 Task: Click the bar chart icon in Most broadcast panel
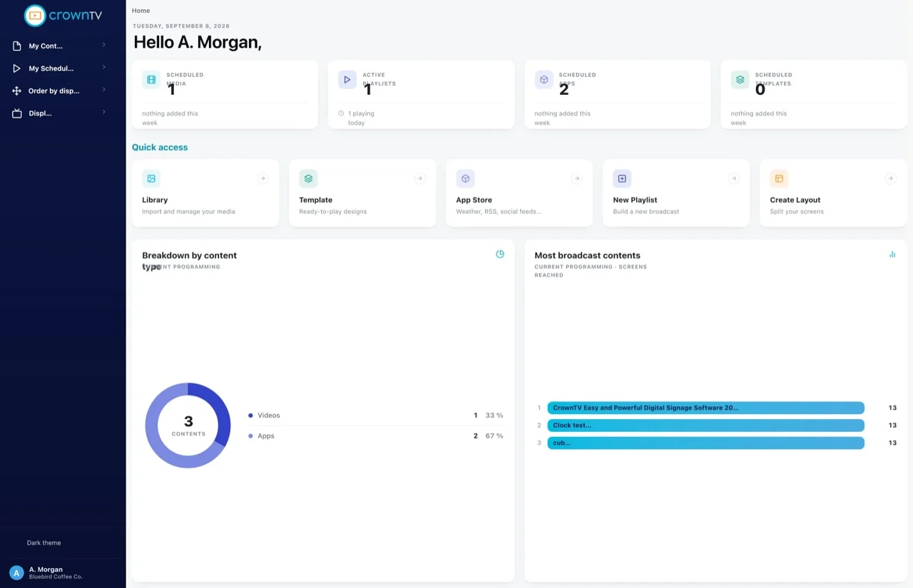892,254
